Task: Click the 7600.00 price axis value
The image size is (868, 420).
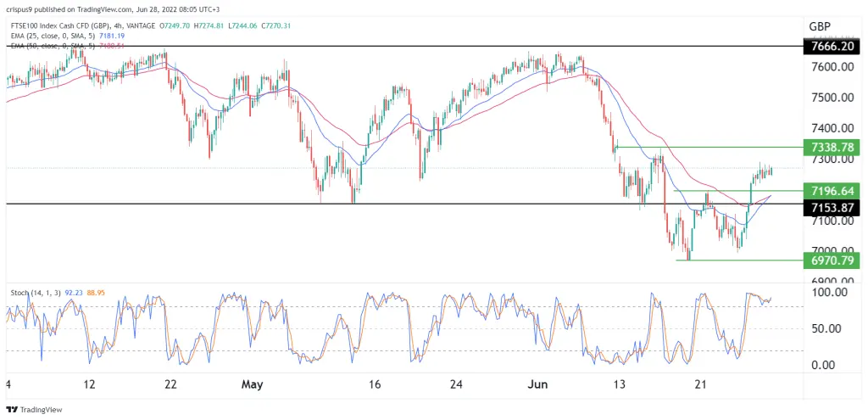Action: click(x=831, y=67)
